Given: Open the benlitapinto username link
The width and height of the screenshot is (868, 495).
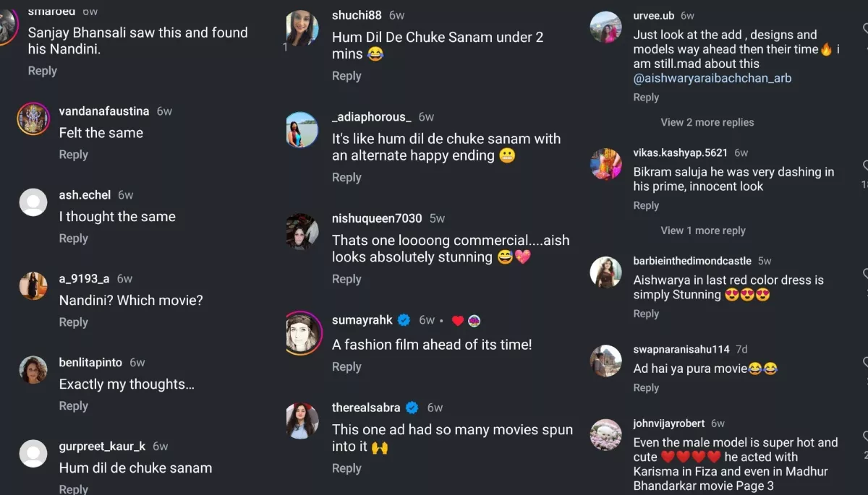Looking at the screenshot, I should (90, 363).
